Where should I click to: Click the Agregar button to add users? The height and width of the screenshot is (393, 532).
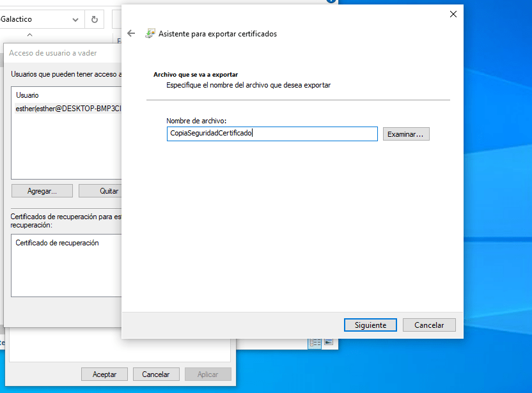42,190
